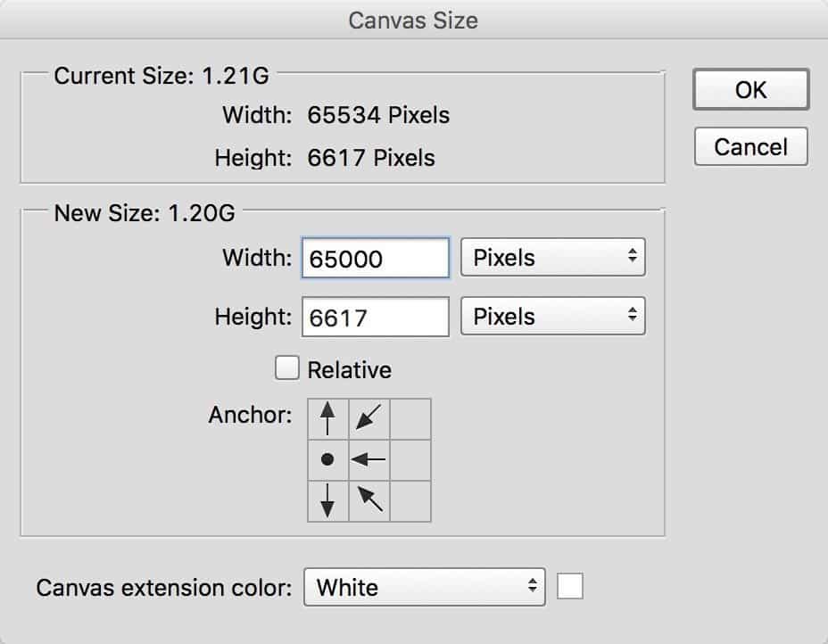
Task: Select the dot anchor cell
Action: 328,459
